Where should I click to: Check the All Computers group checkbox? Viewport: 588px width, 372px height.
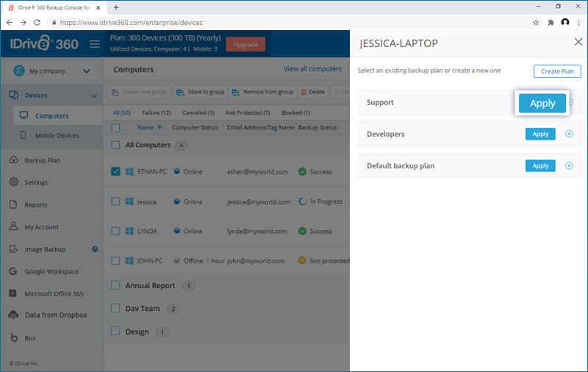[115, 145]
